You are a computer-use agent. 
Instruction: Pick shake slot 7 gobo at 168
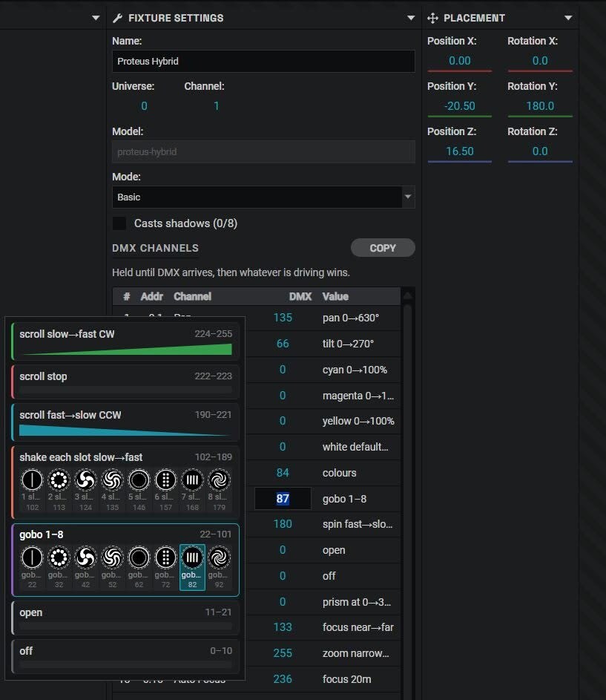point(192,490)
